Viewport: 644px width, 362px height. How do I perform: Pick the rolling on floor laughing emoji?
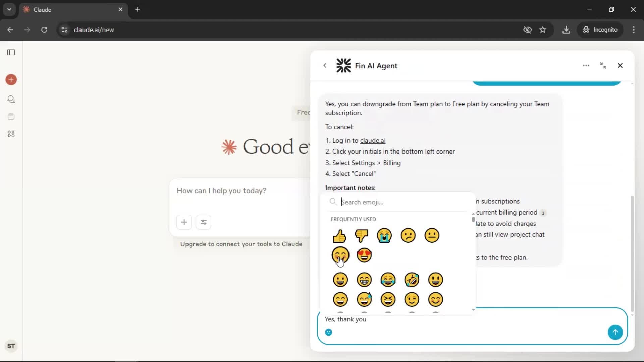point(412,280)
